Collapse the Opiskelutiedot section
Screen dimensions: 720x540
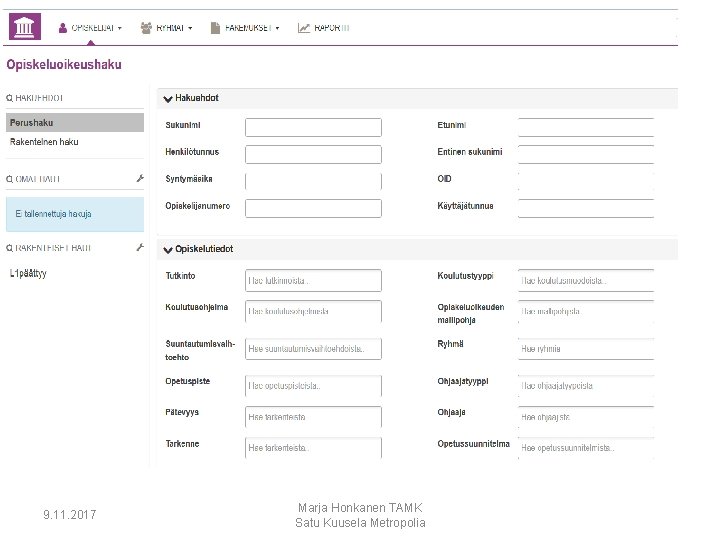[x=168, y=248]
